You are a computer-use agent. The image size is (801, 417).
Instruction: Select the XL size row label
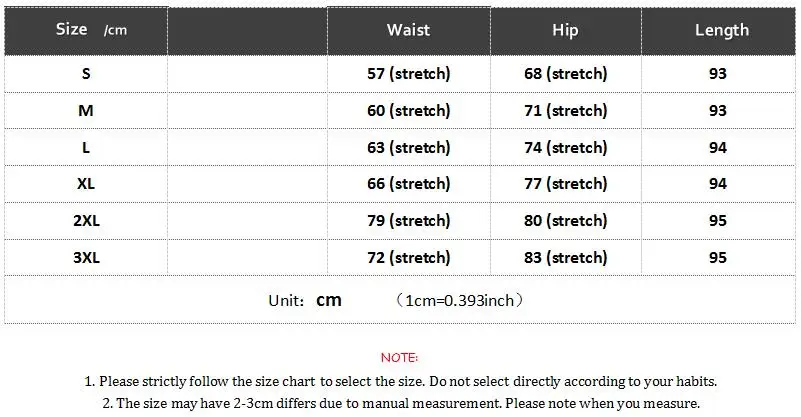[x=86, y=183]
